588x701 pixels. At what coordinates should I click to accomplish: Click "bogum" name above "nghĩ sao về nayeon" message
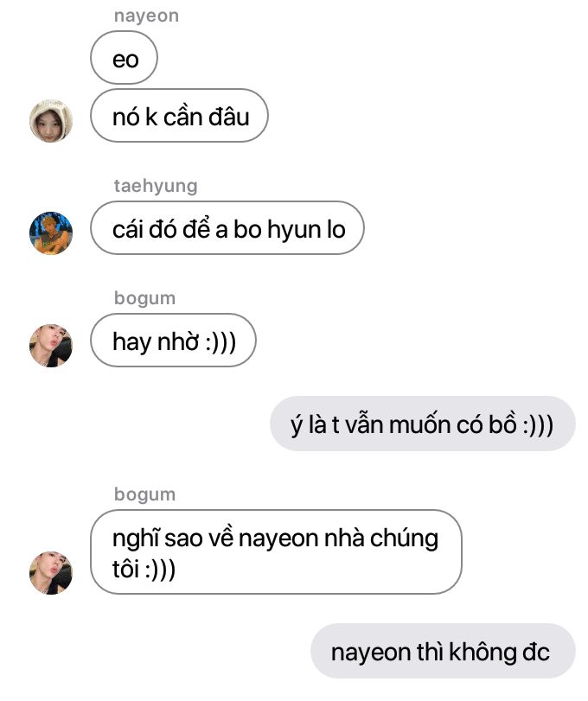(x=145, y=494)
